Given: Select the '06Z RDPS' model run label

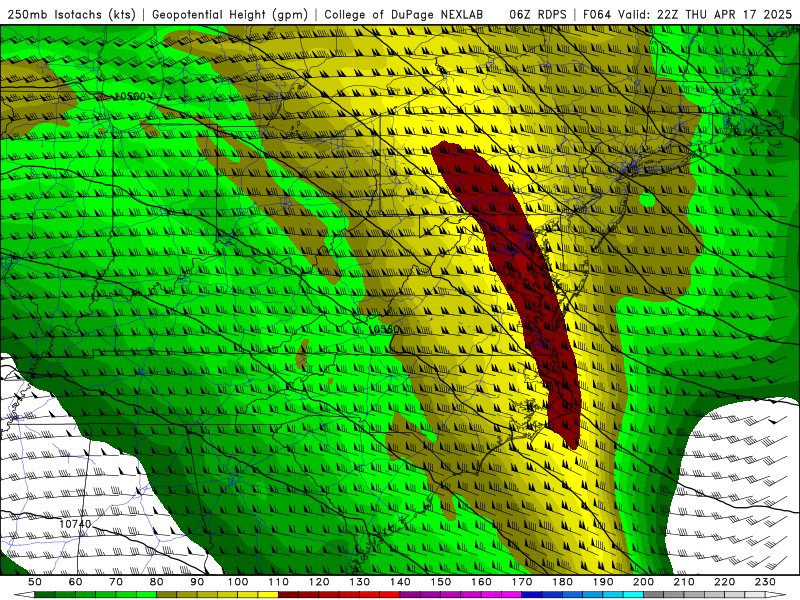Looking at the screenshot, I should coord(537,14).
